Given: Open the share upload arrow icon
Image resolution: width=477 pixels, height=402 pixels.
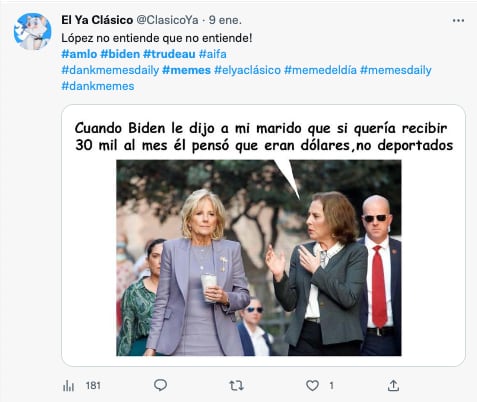Looking at the screenshot, I should (393, 385).
